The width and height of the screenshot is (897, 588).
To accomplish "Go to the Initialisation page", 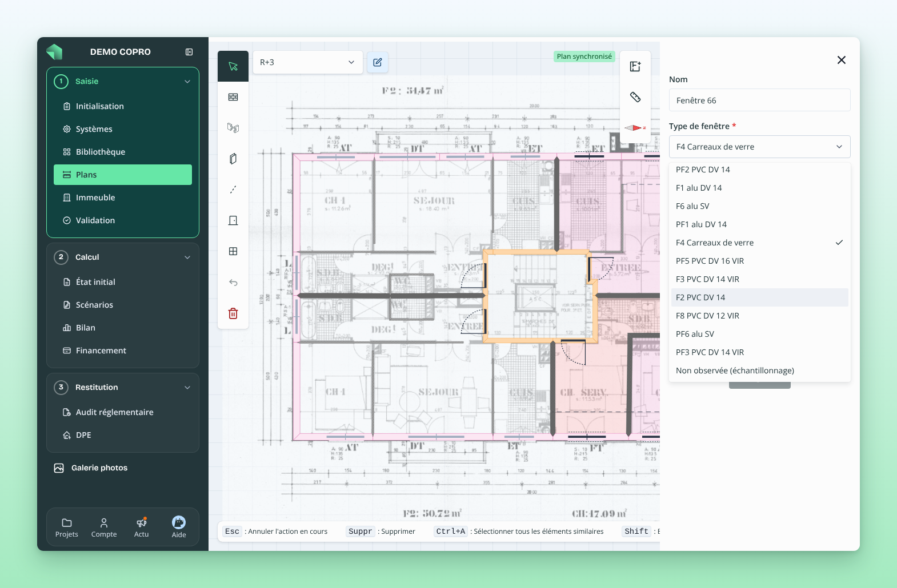I will [x=123, y=106].
